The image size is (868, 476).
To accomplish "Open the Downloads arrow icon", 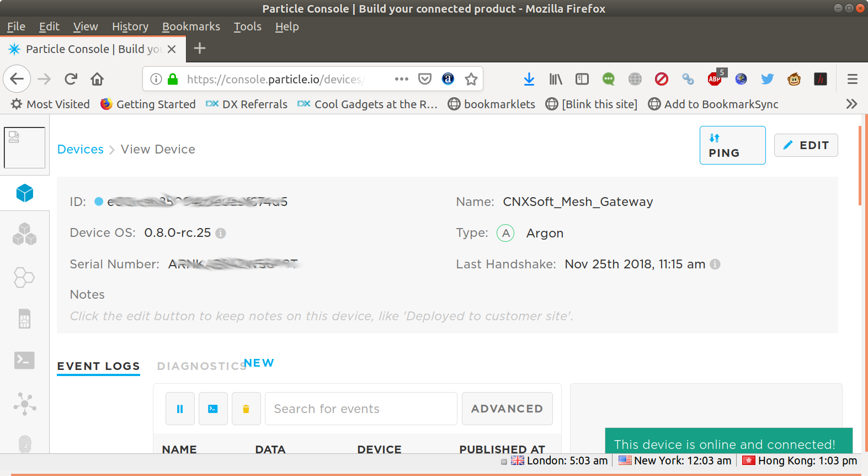I will pyautogui.click(x=529, y=79).
